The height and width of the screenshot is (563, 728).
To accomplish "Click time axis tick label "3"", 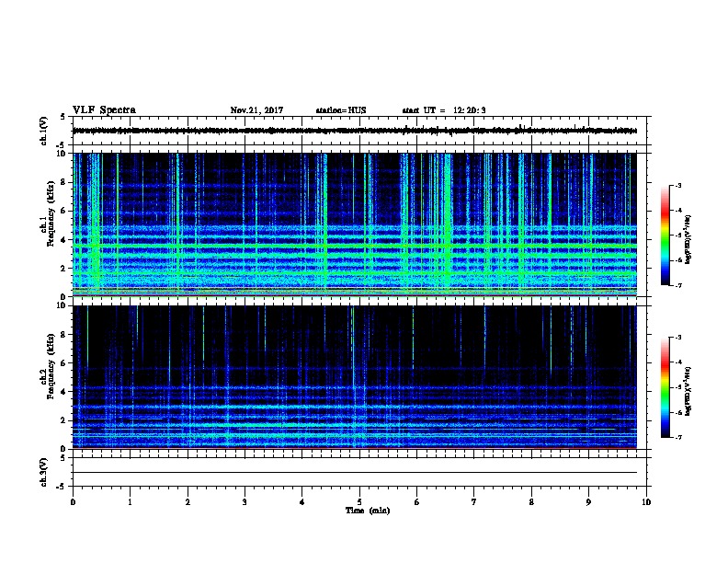I will 245,502.
